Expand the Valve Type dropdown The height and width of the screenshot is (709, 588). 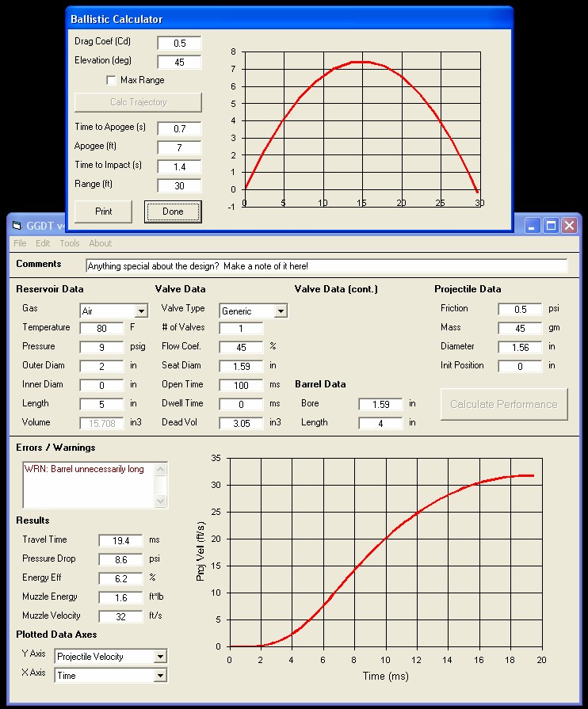point(280,311)
